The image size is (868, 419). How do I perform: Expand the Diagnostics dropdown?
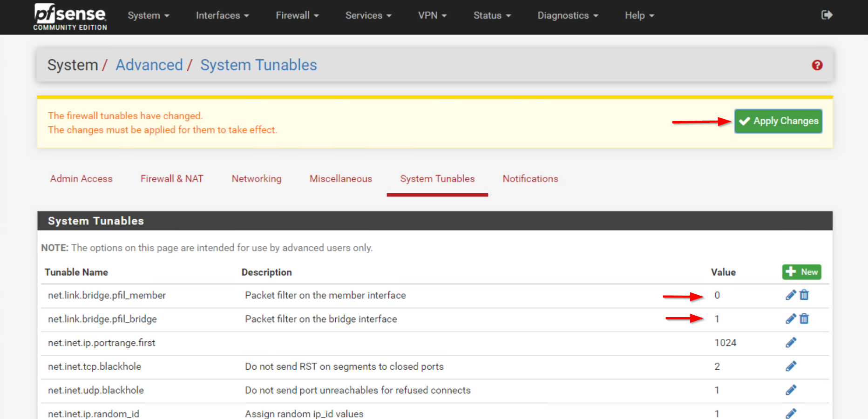567,15
